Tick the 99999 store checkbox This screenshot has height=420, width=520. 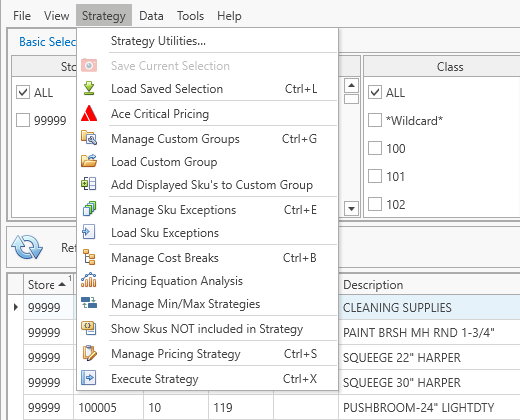click(x=23, y=120)
